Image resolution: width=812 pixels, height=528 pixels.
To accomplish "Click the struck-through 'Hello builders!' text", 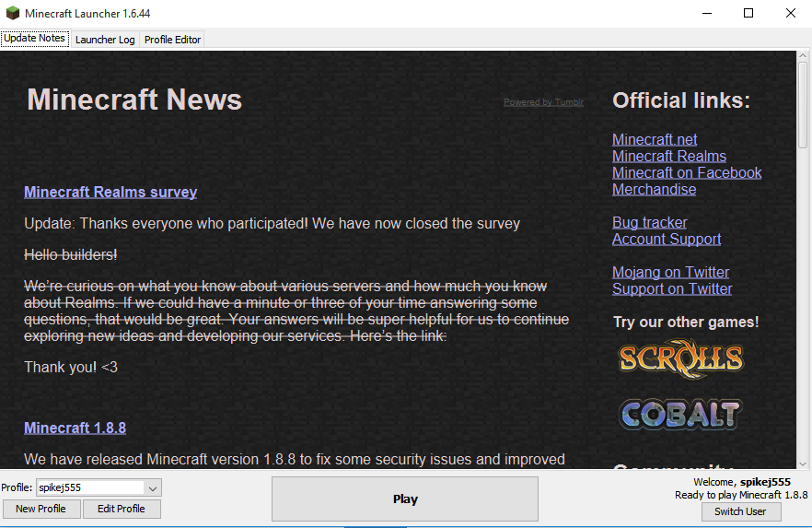I will tap(70, 255).
